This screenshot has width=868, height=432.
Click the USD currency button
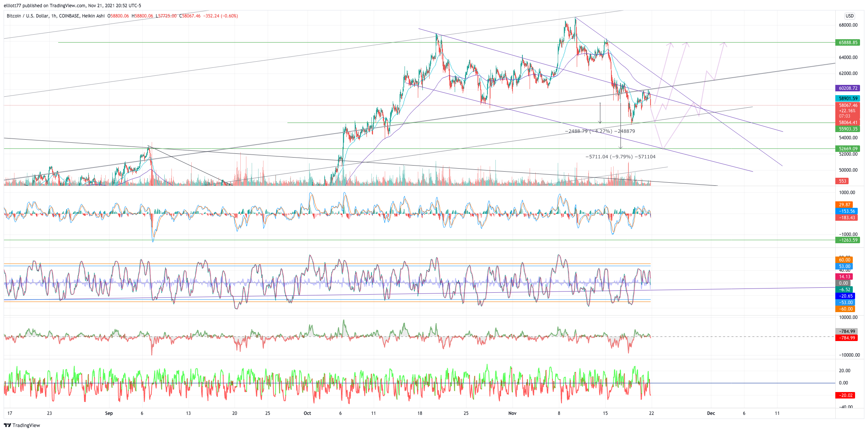coord(849,16)
